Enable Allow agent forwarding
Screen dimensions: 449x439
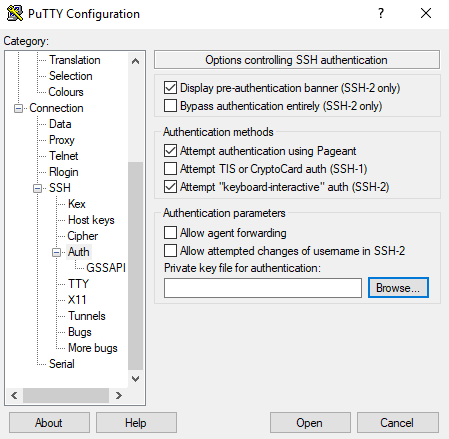170,233
